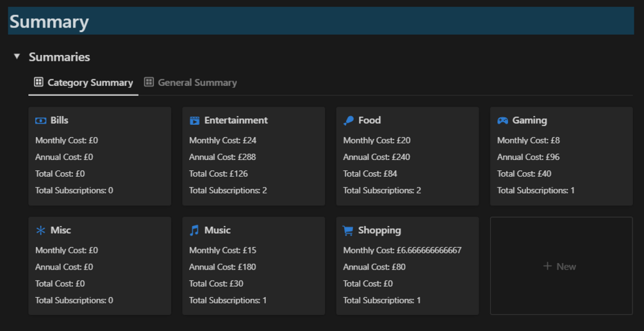Collapse the Summaries toggle section

[17, 57]
